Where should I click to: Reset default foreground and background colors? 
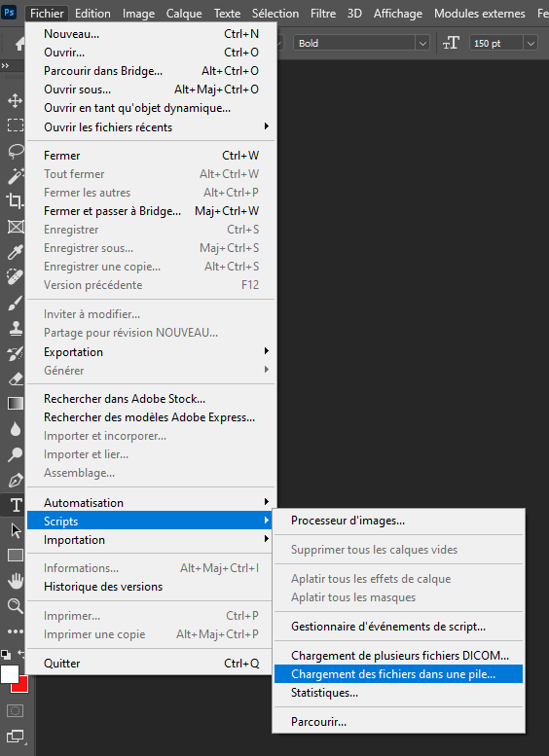coord(5,654)
